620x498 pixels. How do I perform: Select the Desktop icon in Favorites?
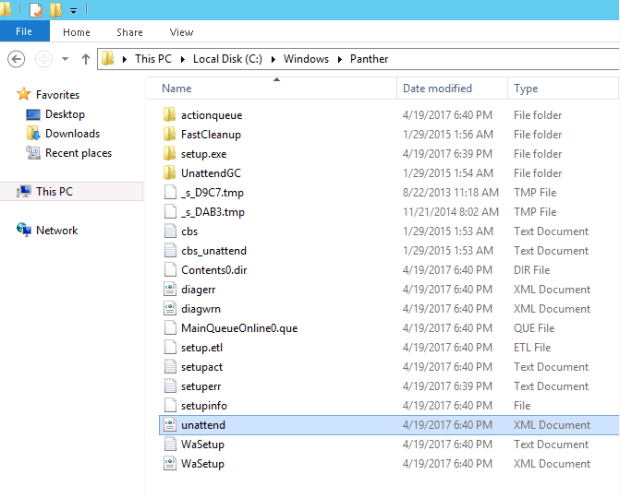tap(33, 114)
